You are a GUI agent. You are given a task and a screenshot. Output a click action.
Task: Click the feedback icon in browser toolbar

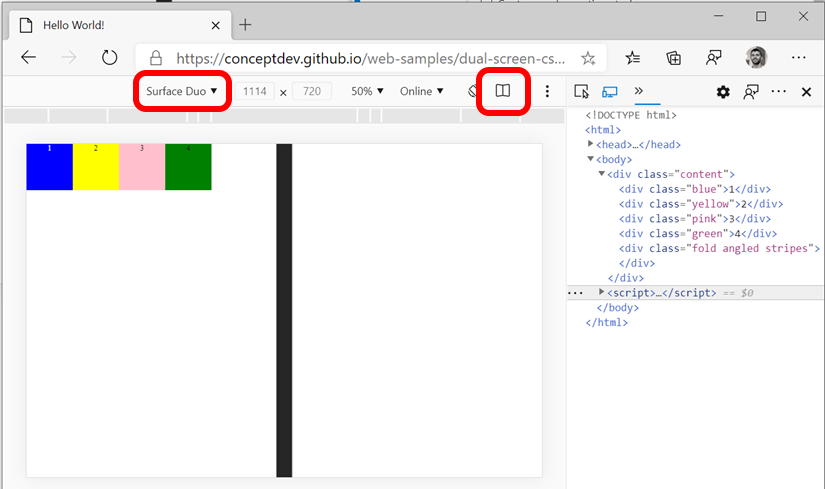(713, 58)
